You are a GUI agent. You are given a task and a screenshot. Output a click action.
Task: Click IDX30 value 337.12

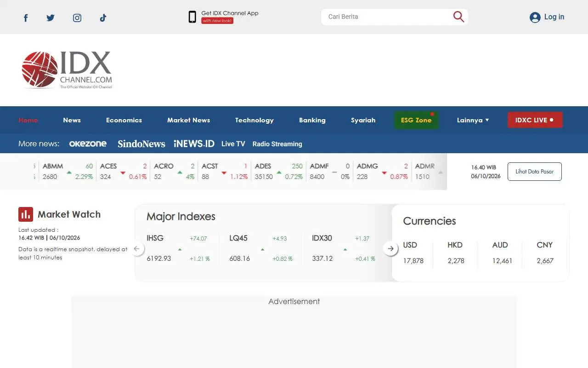(322, 259)
